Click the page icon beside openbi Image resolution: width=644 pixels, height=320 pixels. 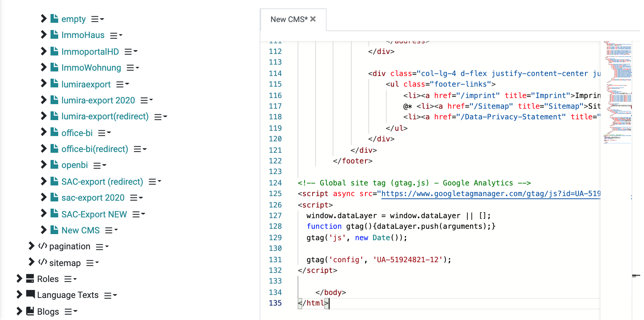pos(54,164)
